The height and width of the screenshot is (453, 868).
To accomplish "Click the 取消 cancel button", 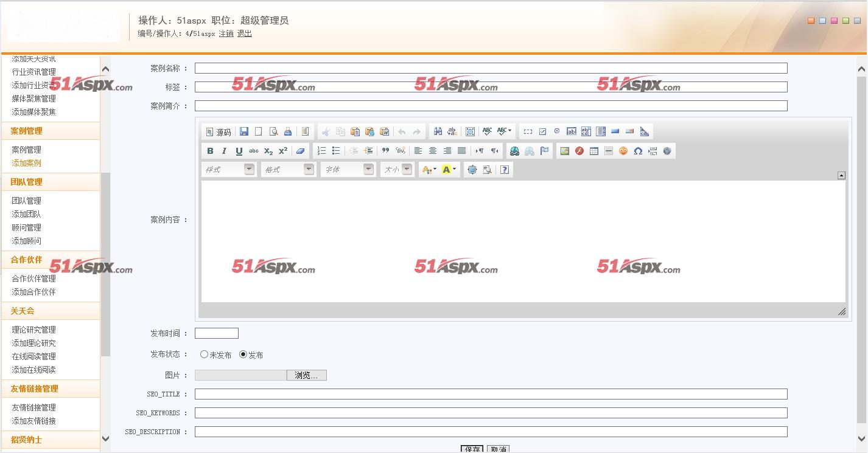I will (x=498, y=449).
